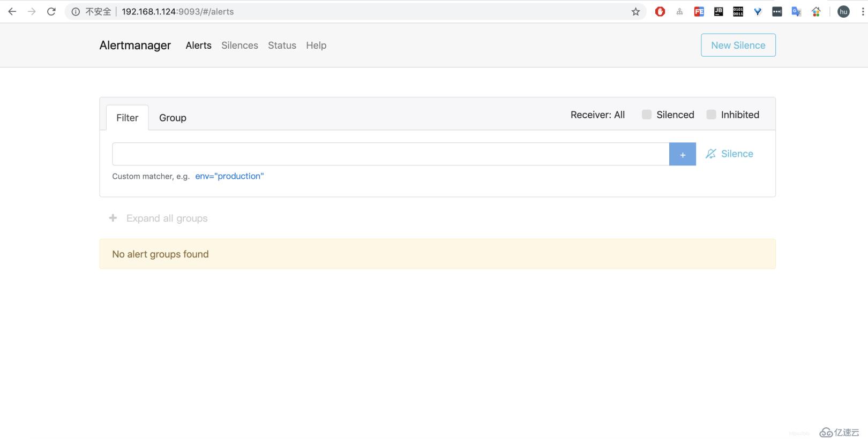
Task: Open the Google Translate extension icon
Action: 797,11
